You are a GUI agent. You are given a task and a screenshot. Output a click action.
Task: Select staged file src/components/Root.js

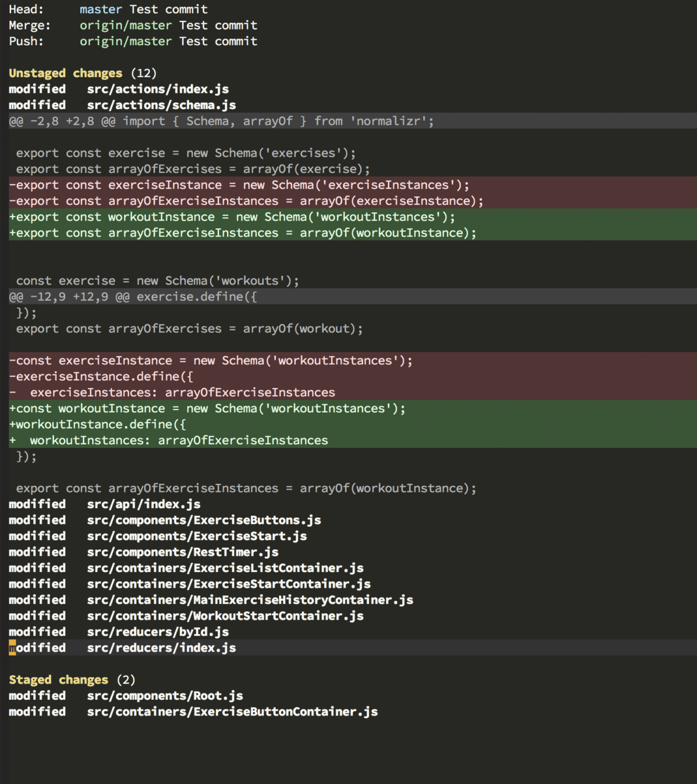(x=165, y=695)
